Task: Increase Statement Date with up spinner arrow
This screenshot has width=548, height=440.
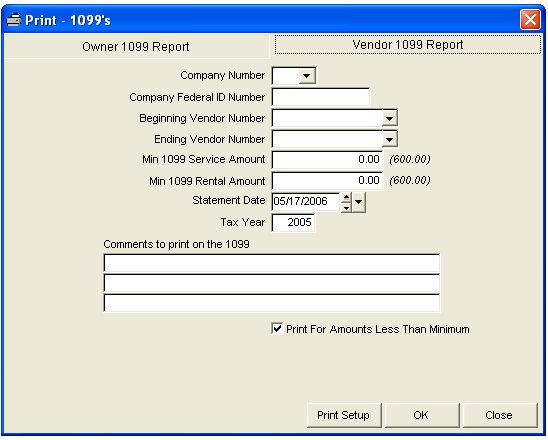Action: tap(346, 197)
